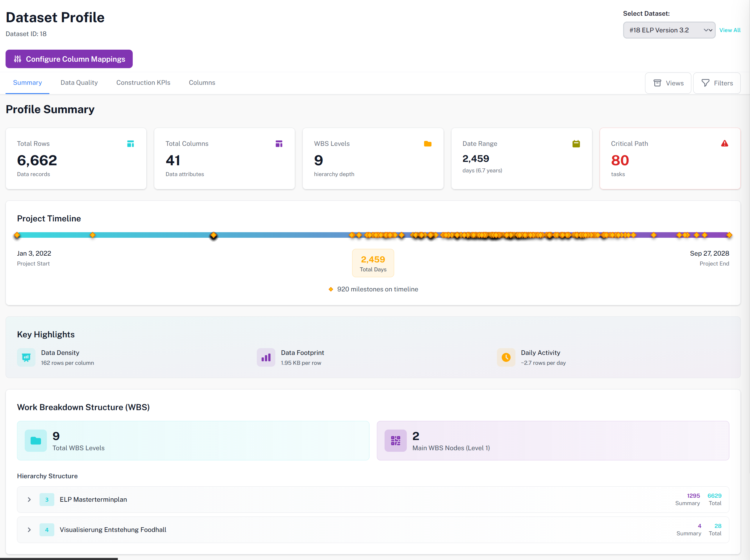The image size is (750, 560).
Task: Click the Date Range calendar icon
Action: click(x=576, y=144)
